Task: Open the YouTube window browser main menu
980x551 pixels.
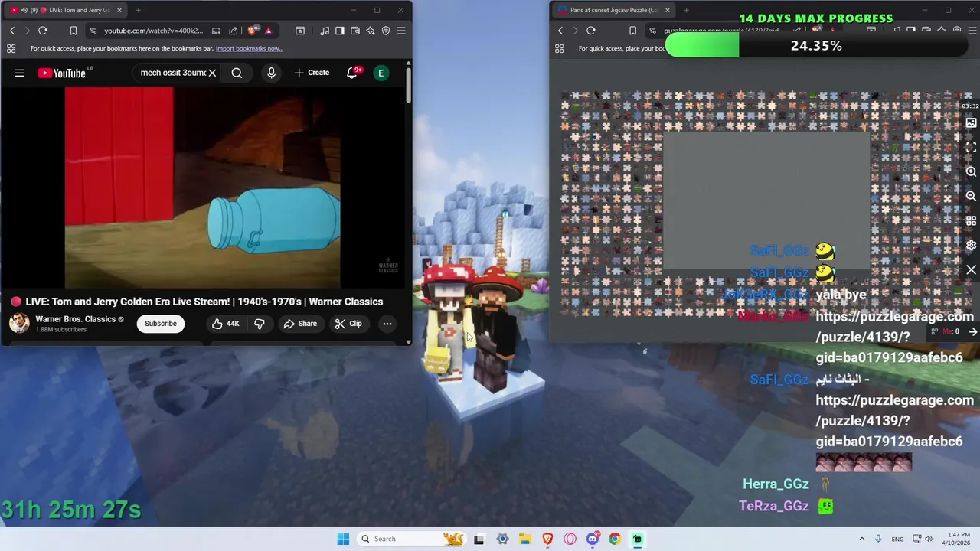Action: (401, 31)
